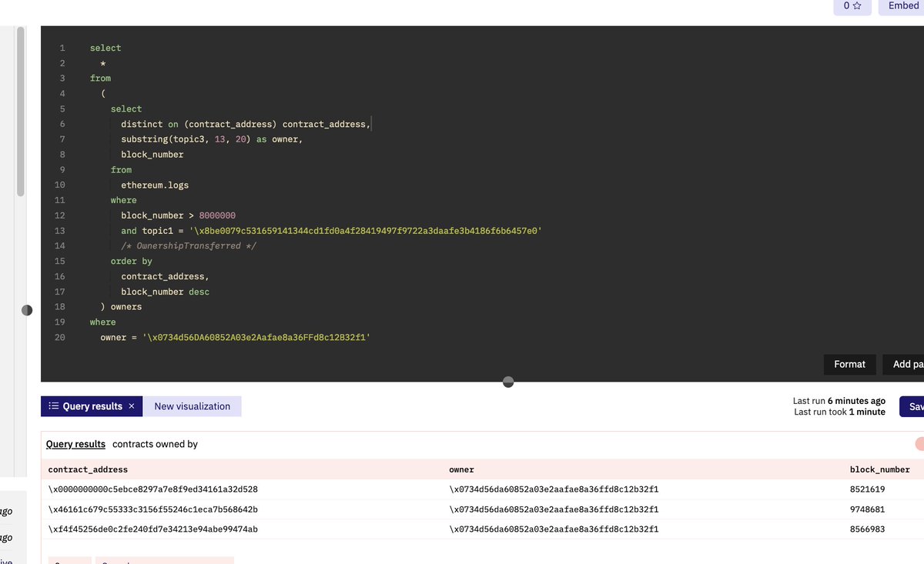Click the 'distinct on (contract_address)' line
The height and width of the screenshot is (564, 924).
[246, 124]
